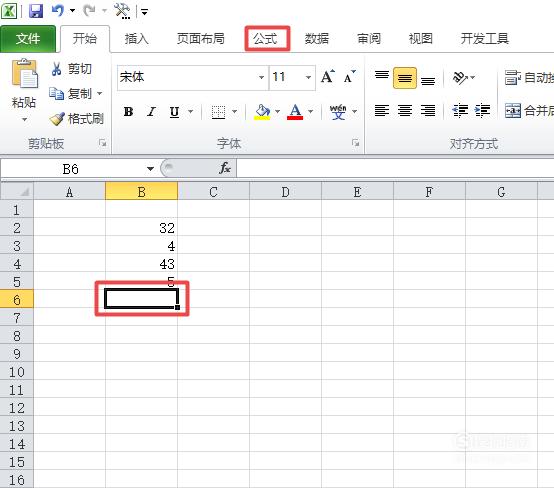This screenshot has width=554, height=488.
Task: Select row 6 header
Action: tap(17, 300)
